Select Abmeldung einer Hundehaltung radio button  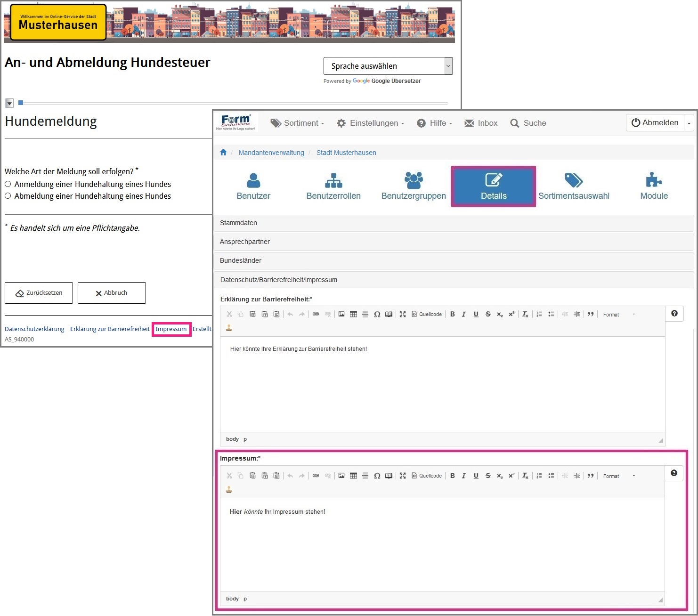click(8, 196)
